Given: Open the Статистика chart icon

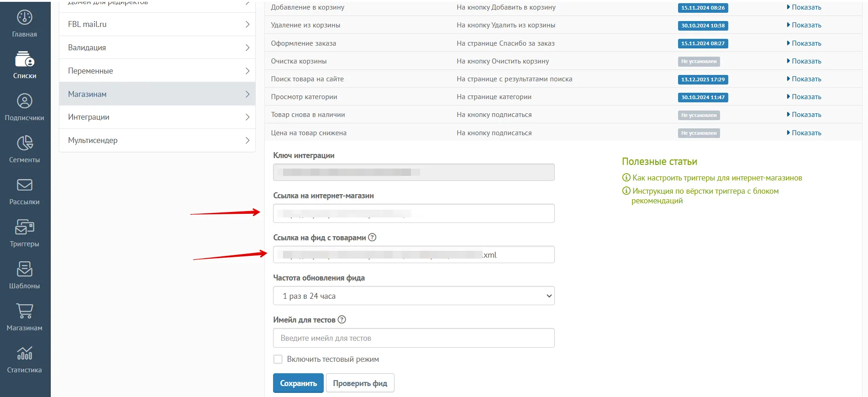Looking at the screenshot, I should (x=25, y=353).
